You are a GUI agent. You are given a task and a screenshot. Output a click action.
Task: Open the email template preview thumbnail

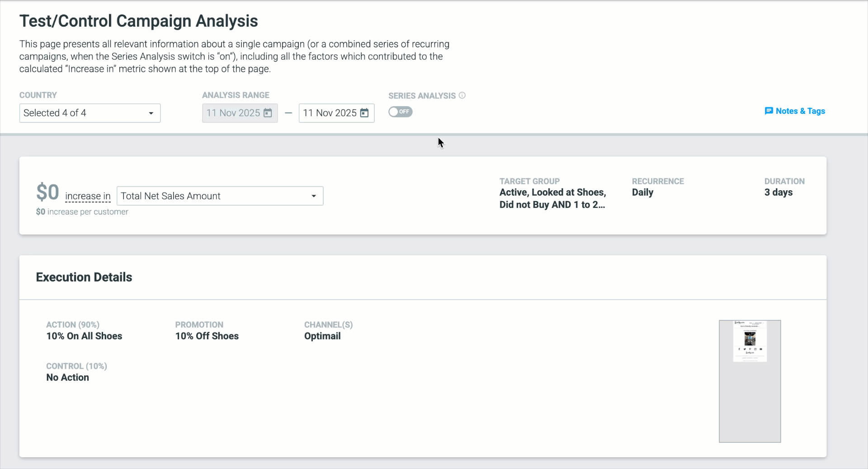coord(750,381)
